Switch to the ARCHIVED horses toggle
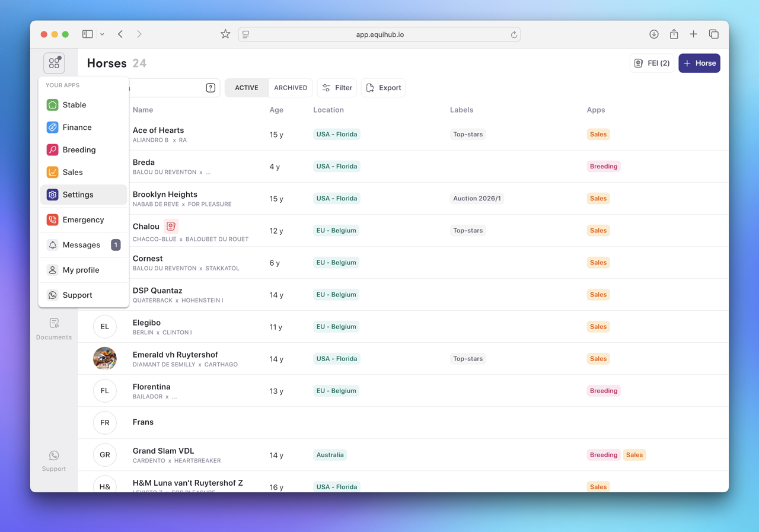 tap(291, 88)
